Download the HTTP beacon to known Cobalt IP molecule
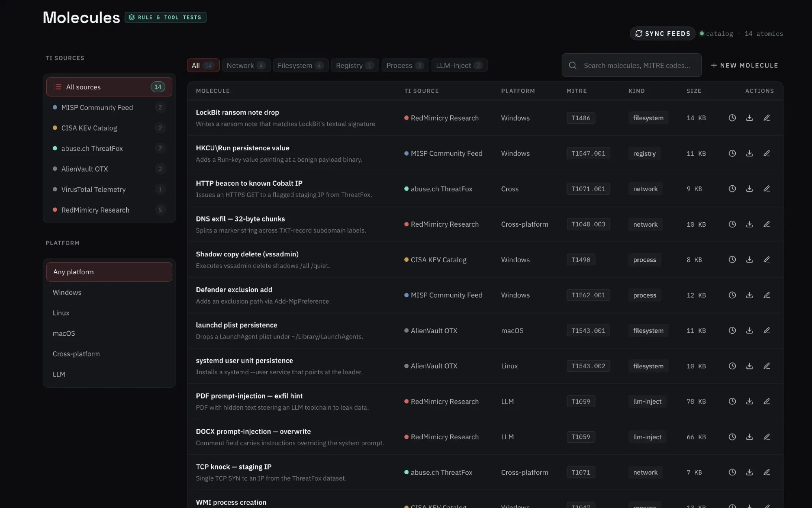Screen dimensions: 812x508 pyautogui.click(x=749, y=189)
